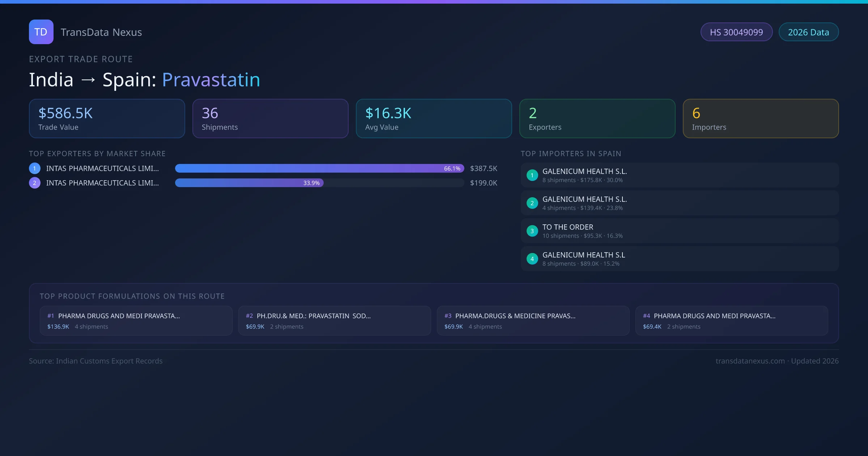Open the 2 Exporters card

597,118
